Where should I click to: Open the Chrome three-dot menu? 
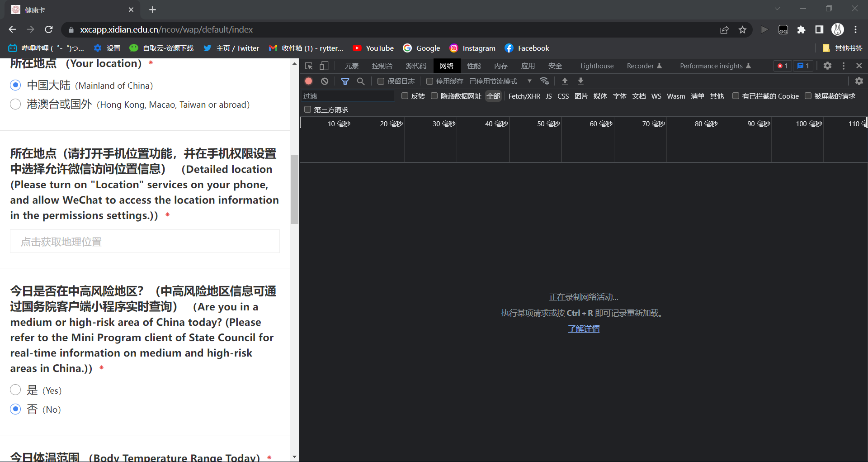pyautogui.click(x=855, y=30)
